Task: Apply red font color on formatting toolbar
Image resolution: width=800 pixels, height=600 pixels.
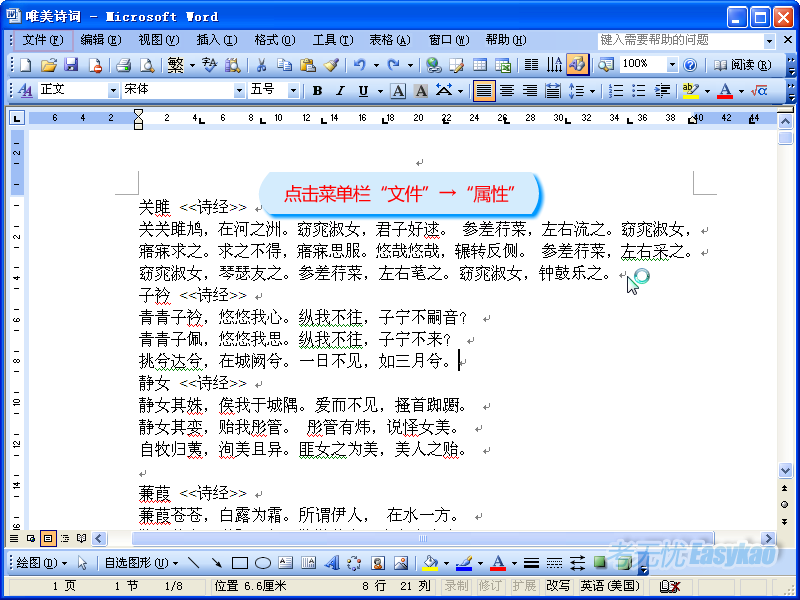Action: (x=724, y=91)
